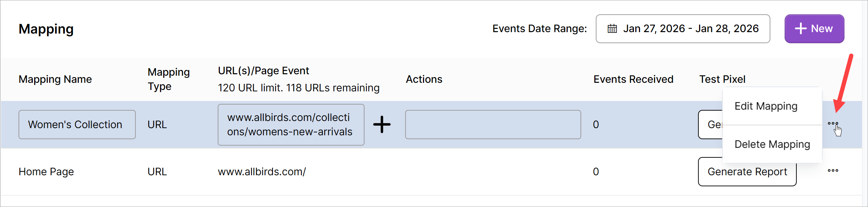Click the Events Received column header
Screen dimensions: 868x207
(633, 79)
